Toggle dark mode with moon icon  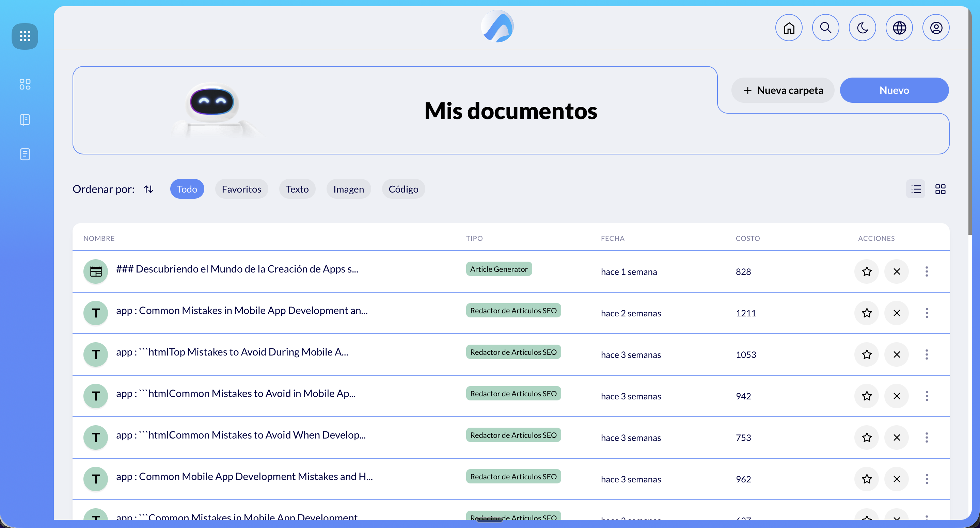pyautogui.click(x=862, y=28)
